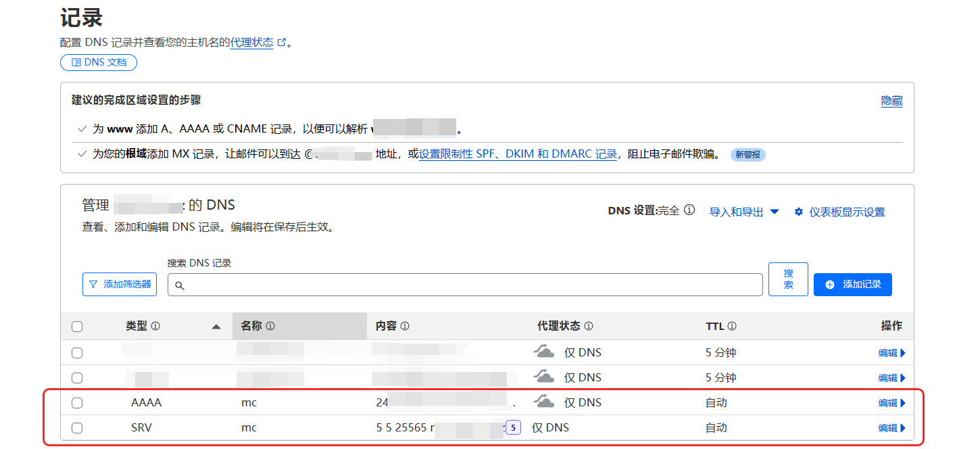
Task: Click the 添加筛选器 button
Action: click(x=120, y=285)
